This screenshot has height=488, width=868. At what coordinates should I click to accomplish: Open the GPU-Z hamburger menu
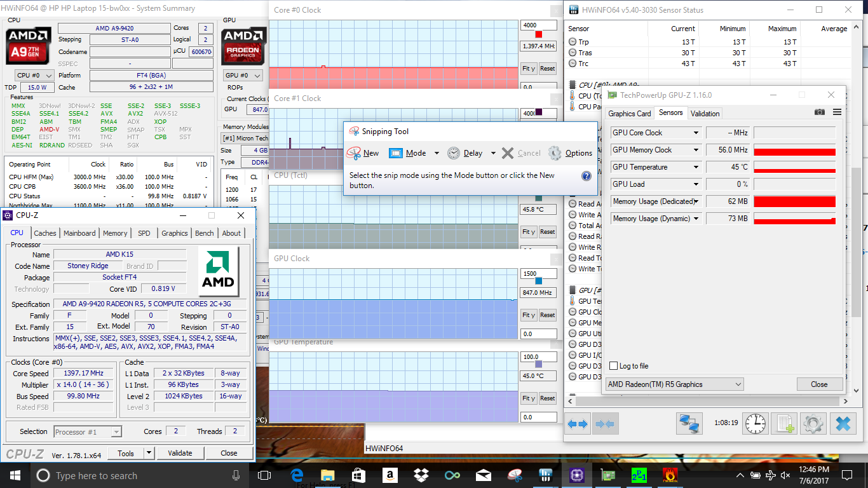click(837, 112)
